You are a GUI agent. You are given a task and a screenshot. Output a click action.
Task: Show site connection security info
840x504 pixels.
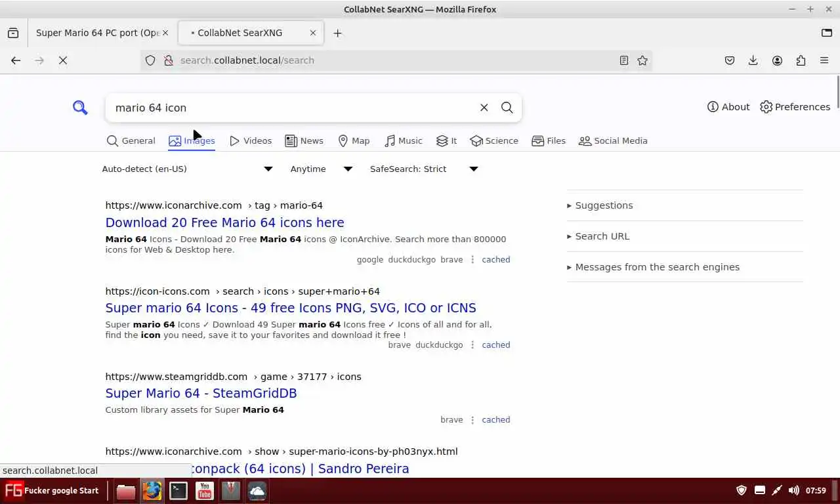pyautogui.click(x=168, y=60)
